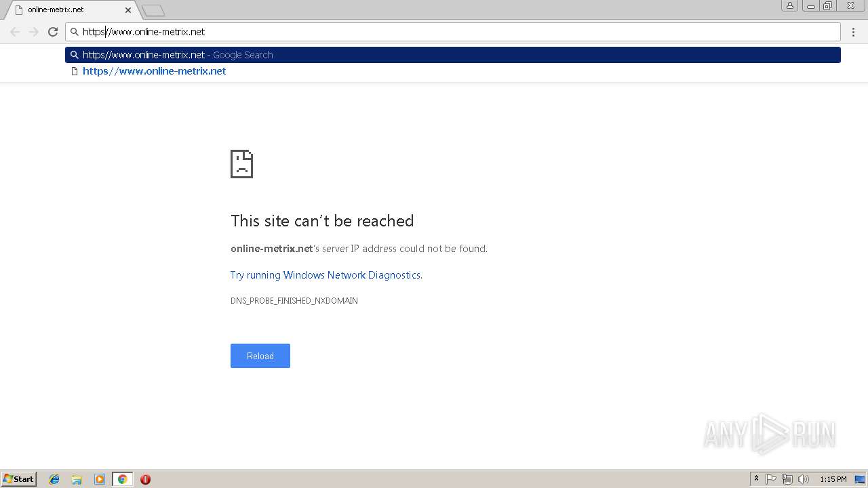Choose the Google Search suggestion row
Image resolution: width=868 pixels, height=488 pixels.
[x=453, y=55]
